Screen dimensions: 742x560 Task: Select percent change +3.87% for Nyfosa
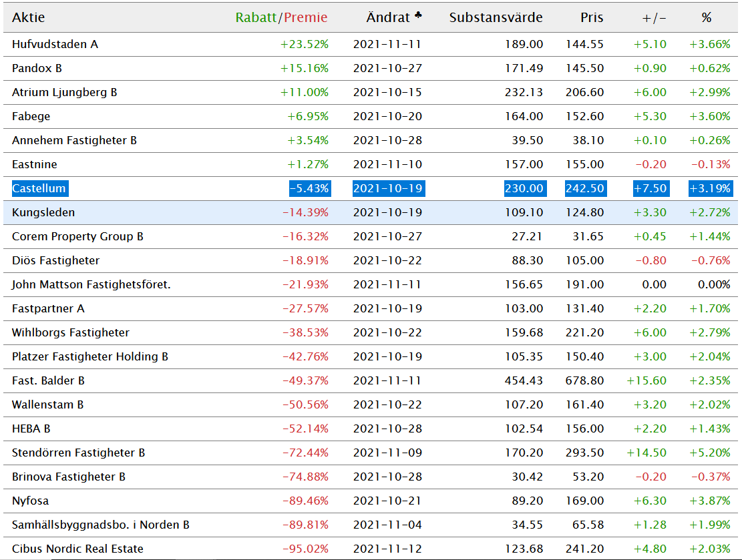[x=710, y=501]
